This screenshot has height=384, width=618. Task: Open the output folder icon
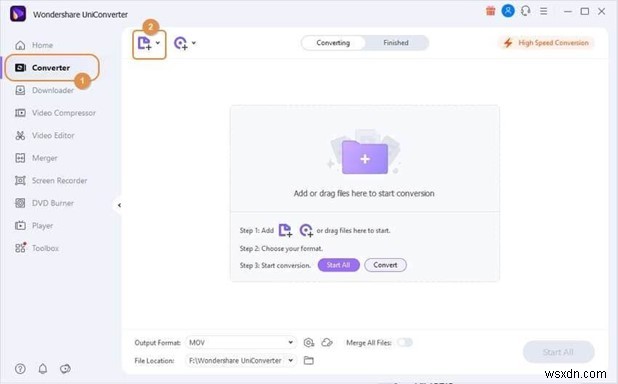(309, 360)
